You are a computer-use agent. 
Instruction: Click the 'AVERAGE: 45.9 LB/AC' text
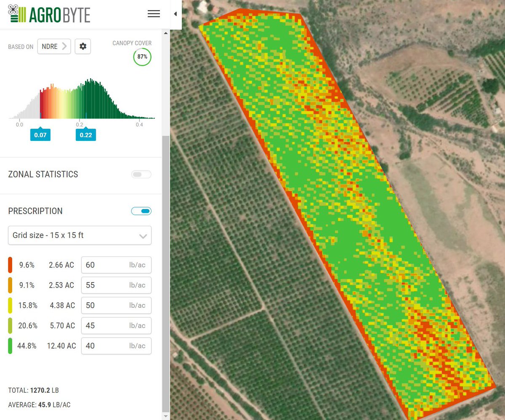coord(40,405)
